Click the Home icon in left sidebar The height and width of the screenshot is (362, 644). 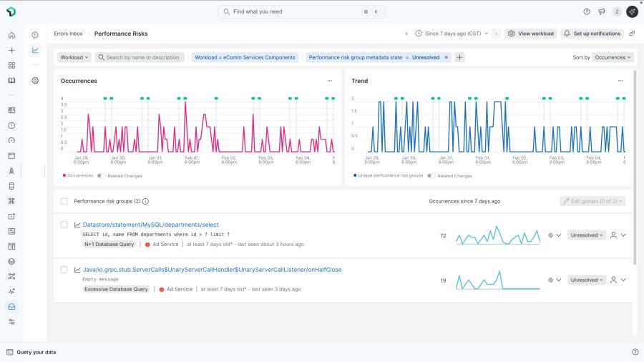coord(11,35)
